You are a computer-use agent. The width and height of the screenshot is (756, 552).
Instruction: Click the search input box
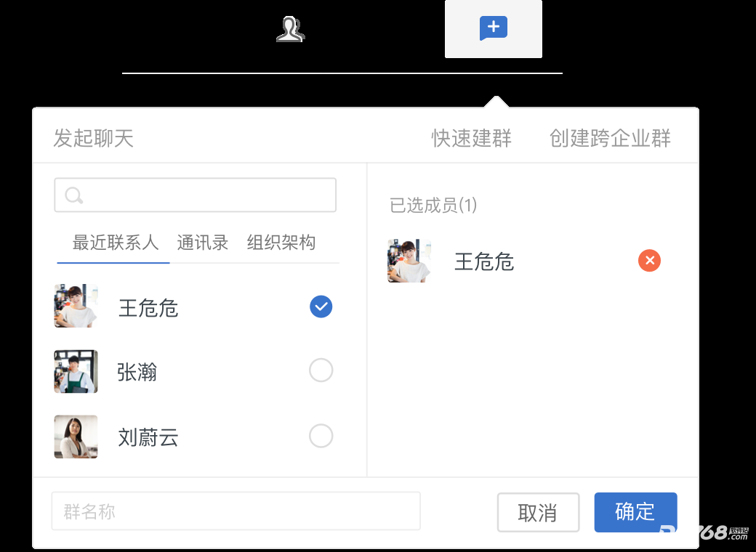tap(195, 195)
